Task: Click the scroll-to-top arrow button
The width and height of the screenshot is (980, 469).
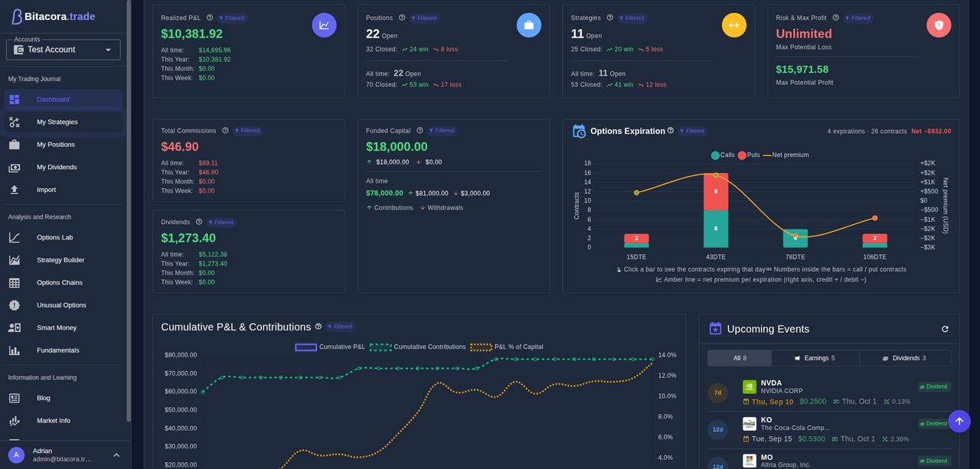Action: [959, 422]
